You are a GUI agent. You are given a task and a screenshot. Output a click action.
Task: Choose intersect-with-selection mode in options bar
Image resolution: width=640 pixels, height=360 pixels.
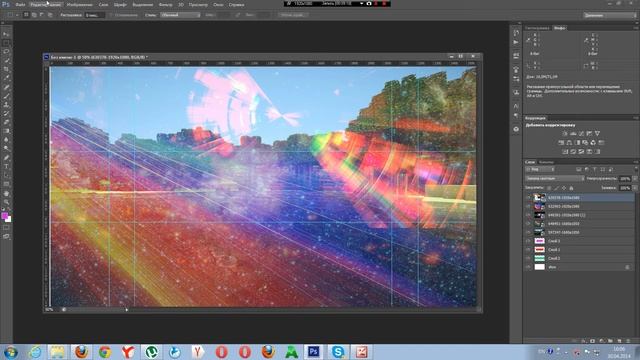click(50, 15)
